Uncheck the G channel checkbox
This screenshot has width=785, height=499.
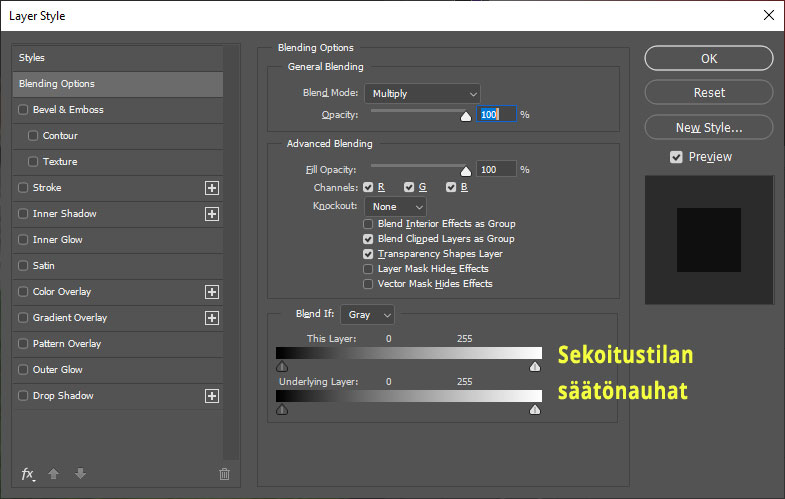click(409, 187)
